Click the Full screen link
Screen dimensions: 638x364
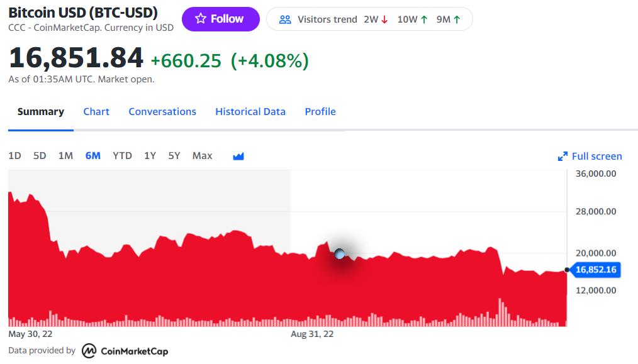[x=596, y=157]
